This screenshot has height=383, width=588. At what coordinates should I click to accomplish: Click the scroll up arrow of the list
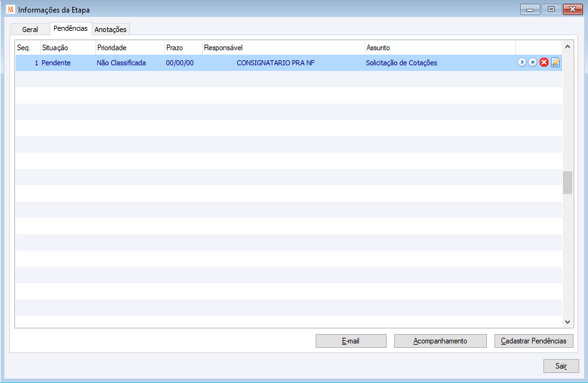(567, 47)
